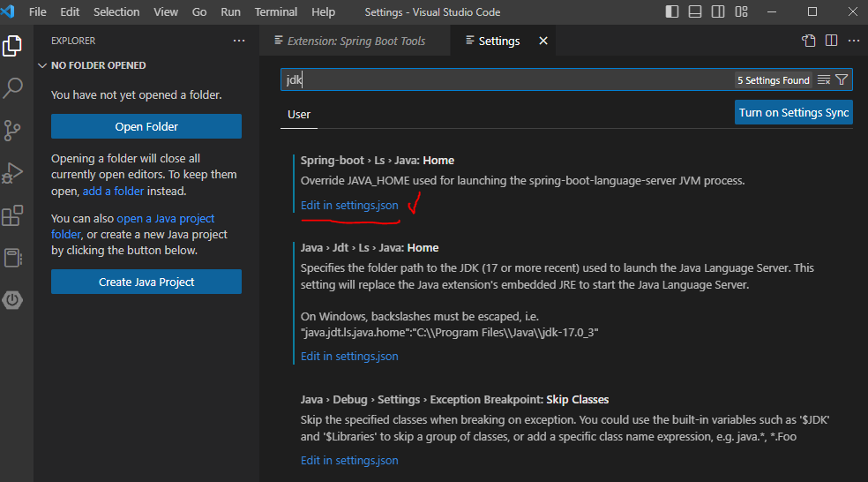Edit Spring-boot Ls Java Home in settings.json
Image resolution: width=868 pixels, height=482 pixels.
pyautogui.click(x=349, y=205)
